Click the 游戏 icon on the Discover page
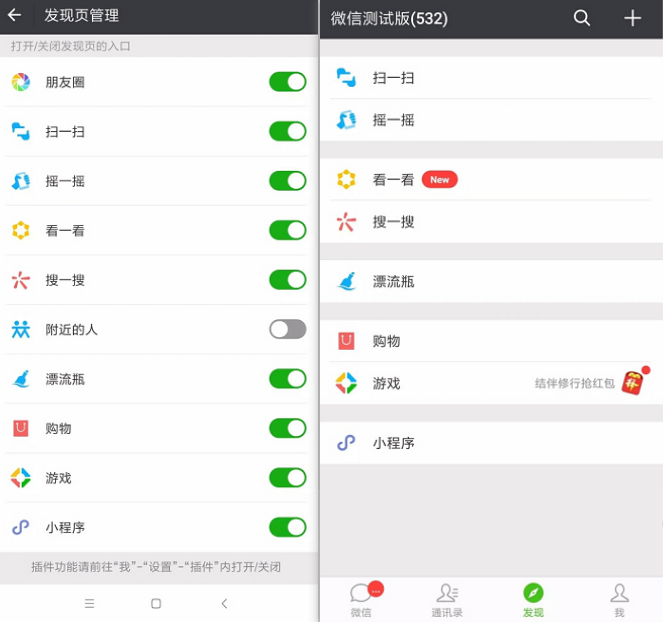Image resolution: width=663 pixels, height=622 pixels. coord(346,383)
